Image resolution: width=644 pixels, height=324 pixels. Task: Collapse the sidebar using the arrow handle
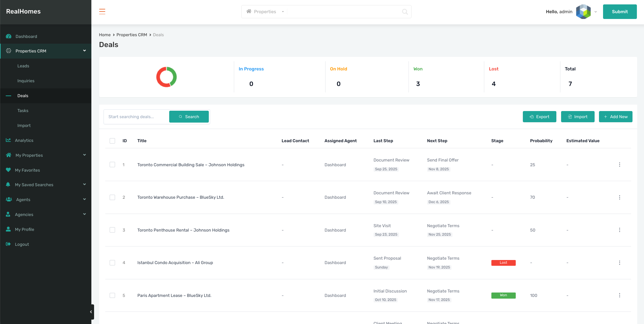91,312
